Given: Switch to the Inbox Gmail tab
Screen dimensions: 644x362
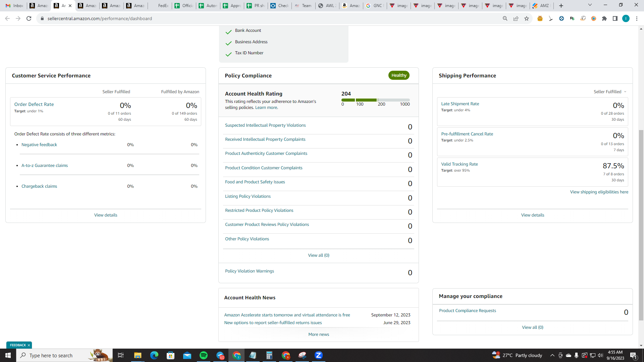Looking at the screenshot, I should click(x=14, y=6).
